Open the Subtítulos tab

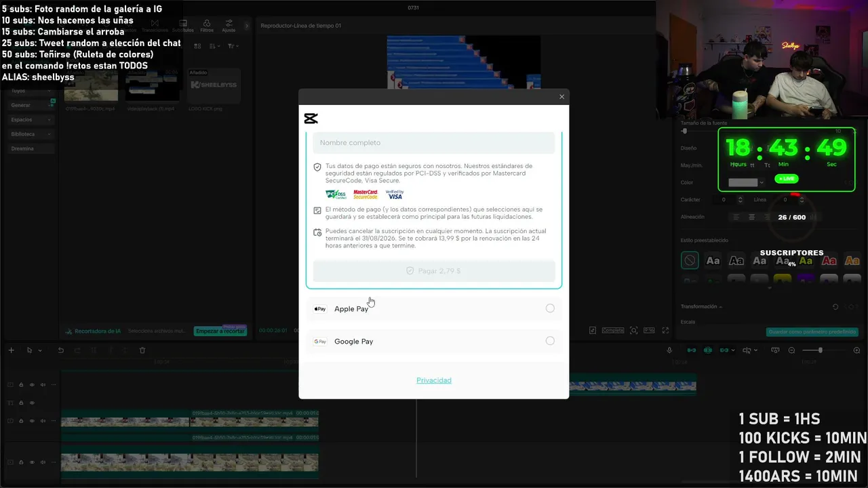(x=183, y=26)
